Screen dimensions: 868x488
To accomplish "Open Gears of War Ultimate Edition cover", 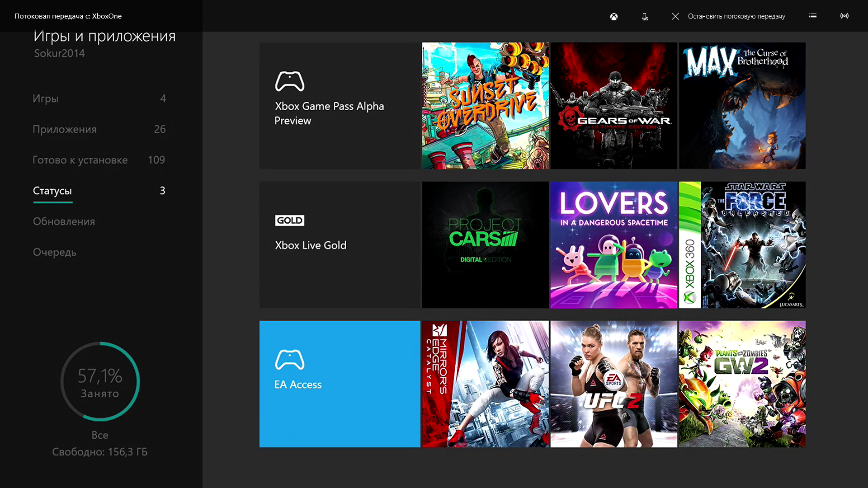I will tap(613, 106).
